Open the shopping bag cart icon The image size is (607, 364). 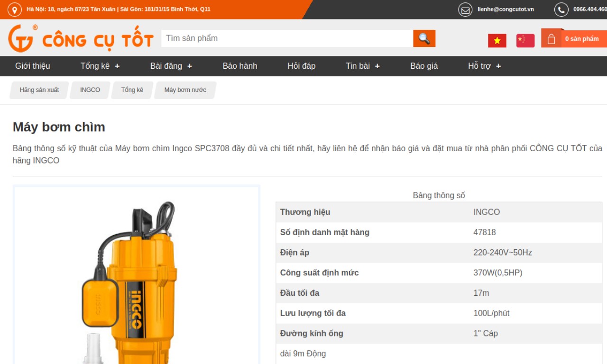(x=551, y=39)
